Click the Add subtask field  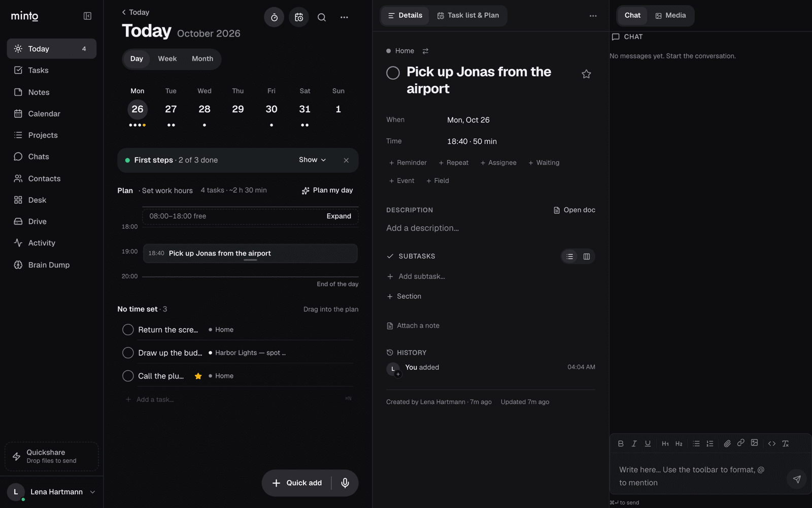point(491,276)
